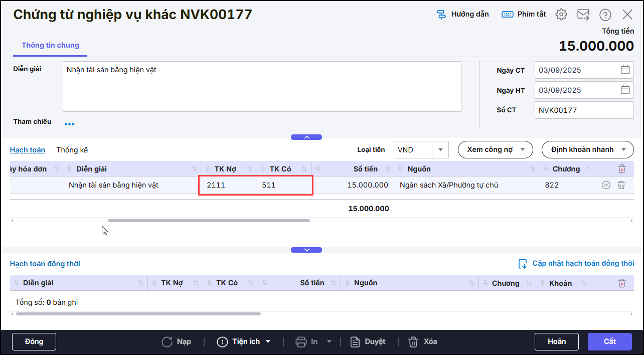Expand the lower section chevron
The image size is (644, 355).
point(306,250)
